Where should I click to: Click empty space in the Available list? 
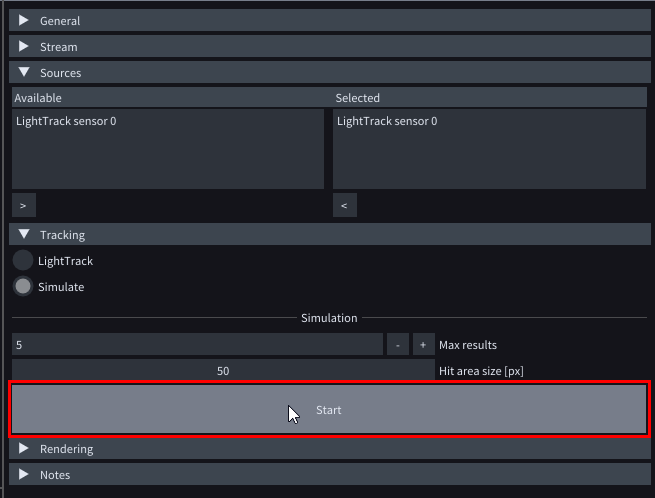(x=167, y=162)
